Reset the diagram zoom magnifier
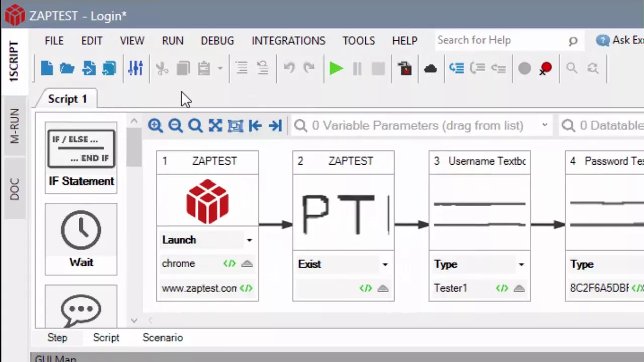Screen dimensions: 644x362 coord(195,126)
